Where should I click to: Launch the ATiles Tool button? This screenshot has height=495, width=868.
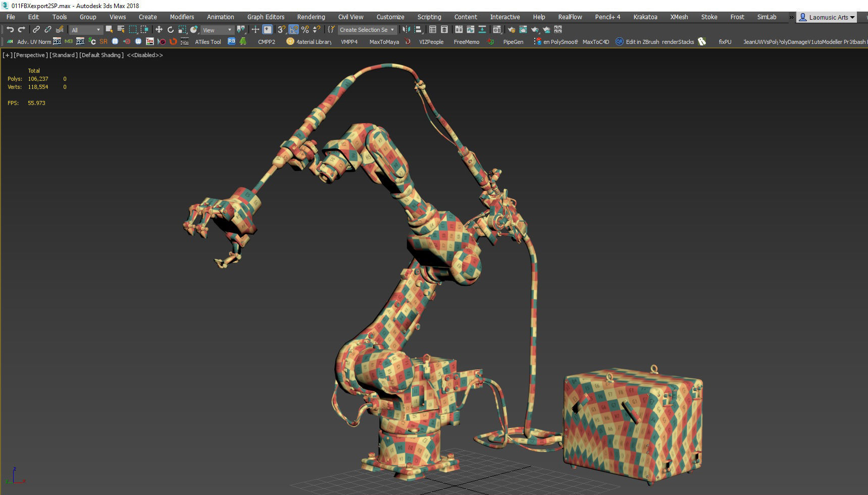point(208,42)
